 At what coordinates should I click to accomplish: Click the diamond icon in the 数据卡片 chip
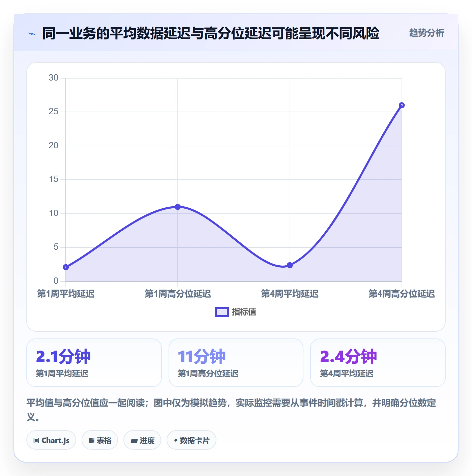point(176,440)
